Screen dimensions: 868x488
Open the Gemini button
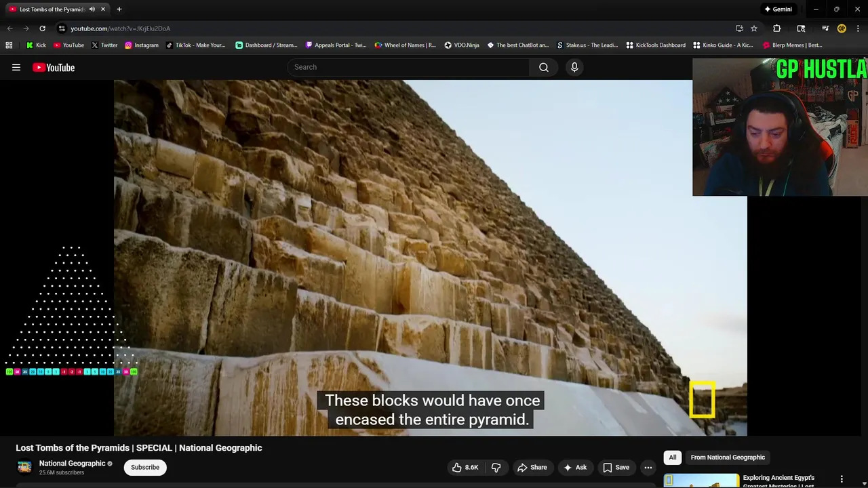coord(778,9)
